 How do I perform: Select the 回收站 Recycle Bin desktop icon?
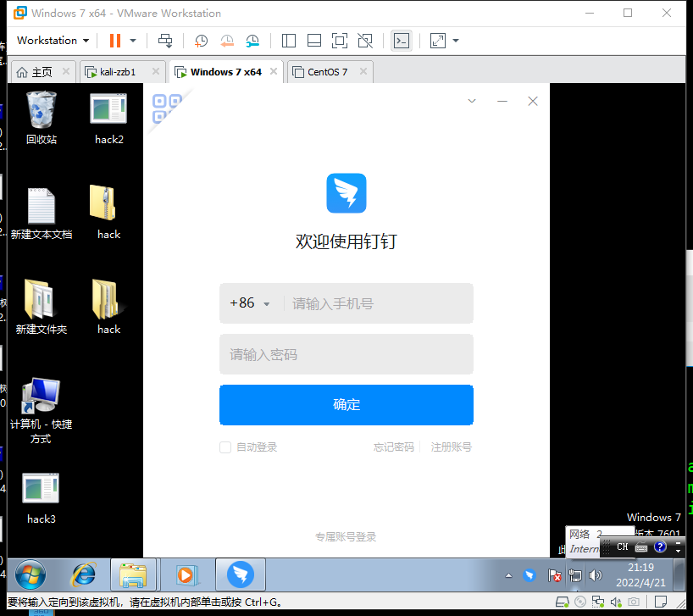(x=42, y=118)
